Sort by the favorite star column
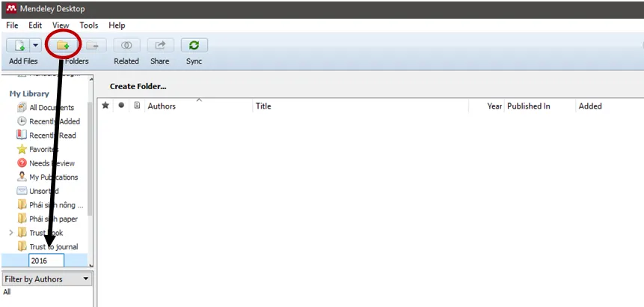Screen dimensions: 644x307 tap(105, 106)
